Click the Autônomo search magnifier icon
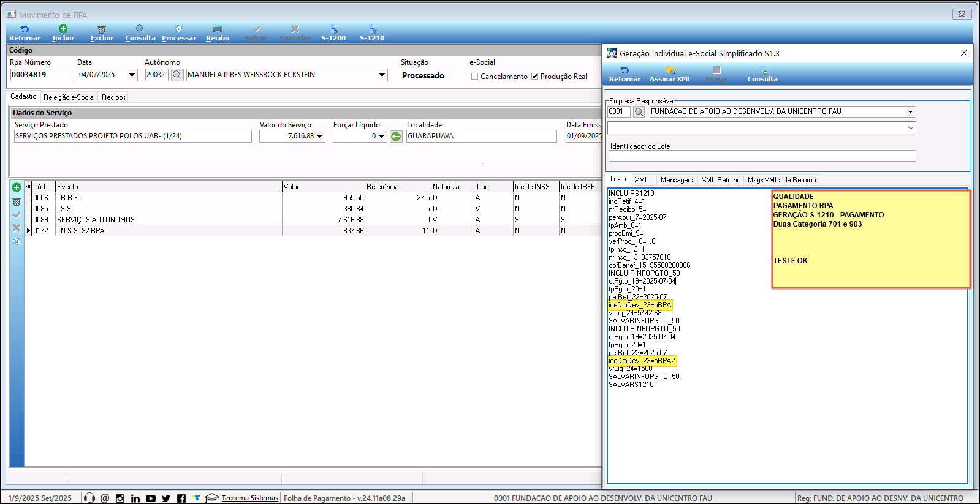The width and height of the screenshot is (980, 504). coord(177,75)
